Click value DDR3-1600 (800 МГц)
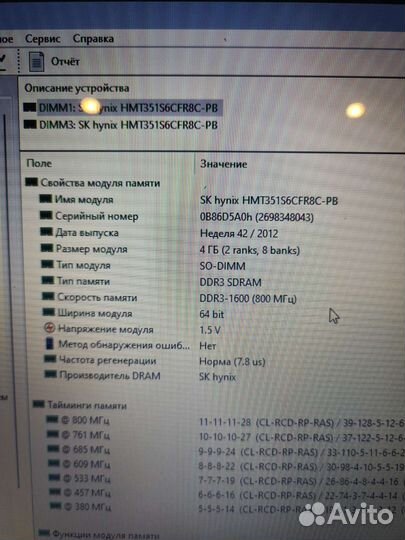Image resolution: width=405 pixels, height=540 pixels. point(248,299)
